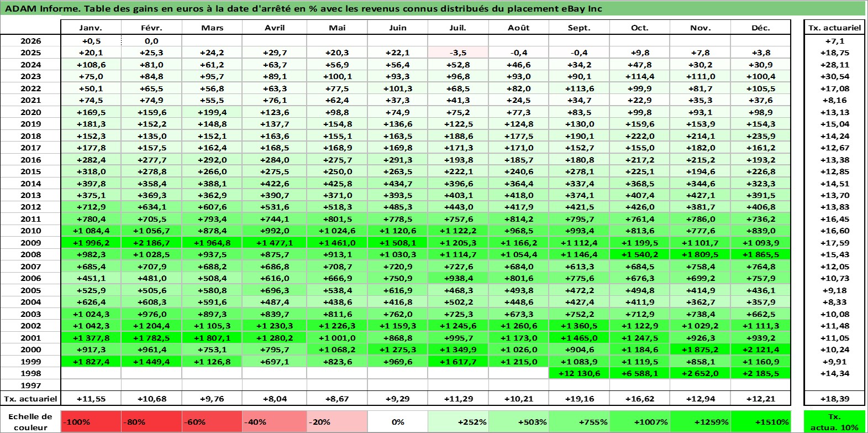Screen dimensions: 868x433
Task: Select the 'Août' column header
Action: [519, 28]
